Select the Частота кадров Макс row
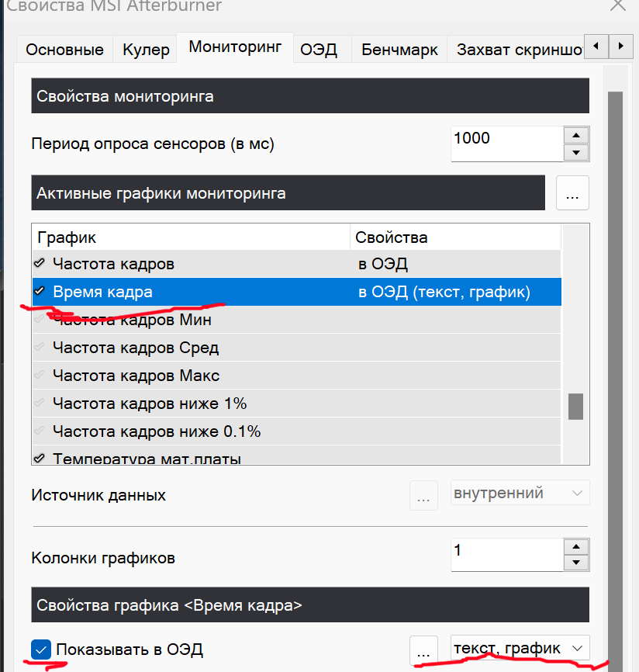639x672 pixels. (297, 376)
